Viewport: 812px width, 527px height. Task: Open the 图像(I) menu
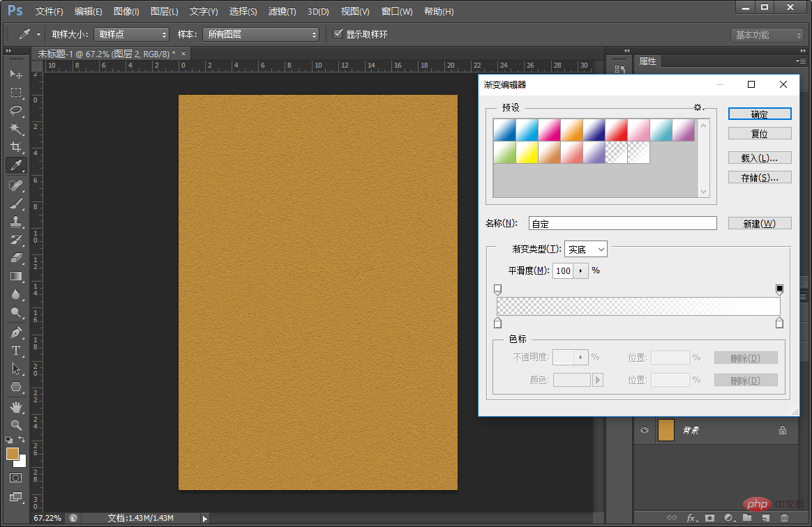tap(126, 11)
